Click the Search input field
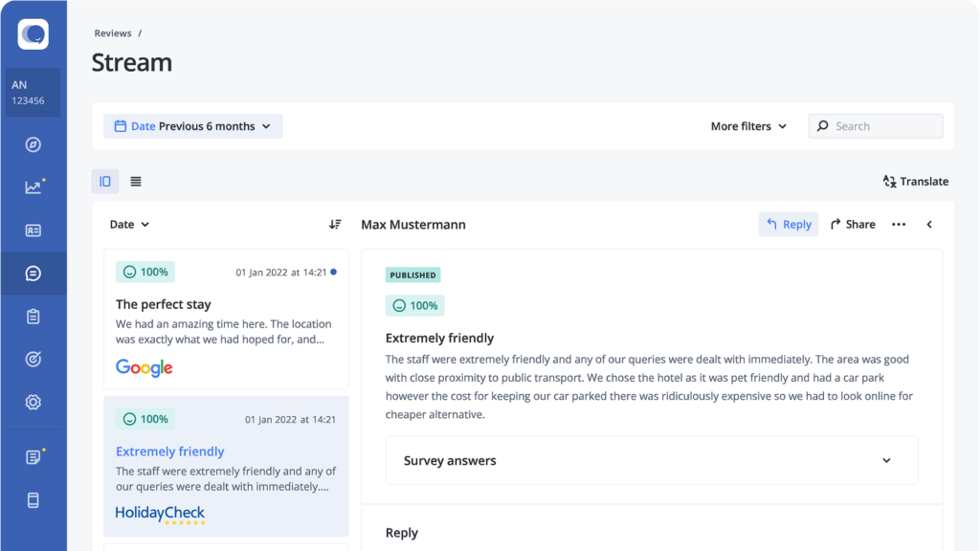This screenshot has height=551, width=980. click(875, 126)
